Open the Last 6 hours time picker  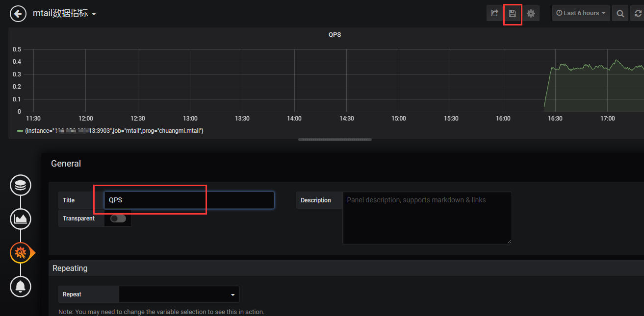click(x=581, y=13)
